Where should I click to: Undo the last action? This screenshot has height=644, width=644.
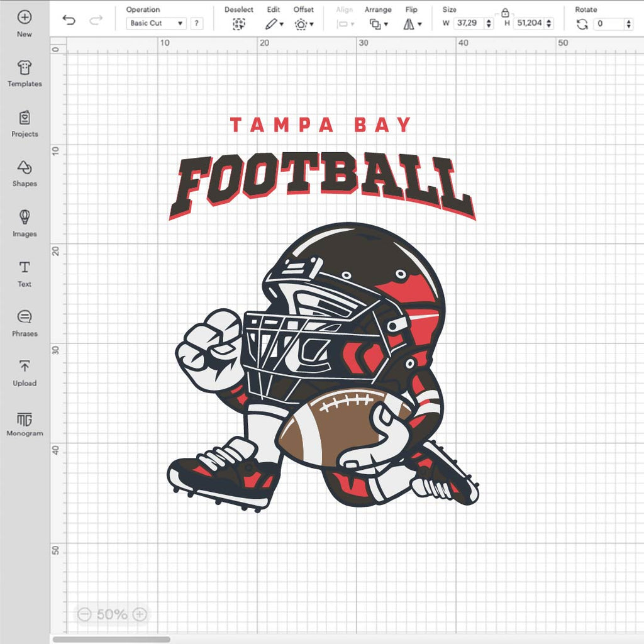(69, 21)
